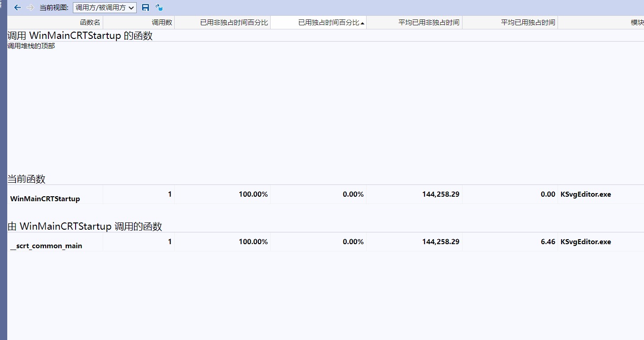The image size is (644, 340).
Task: Click the 当前函数 section heading
Action: (26, 179)
